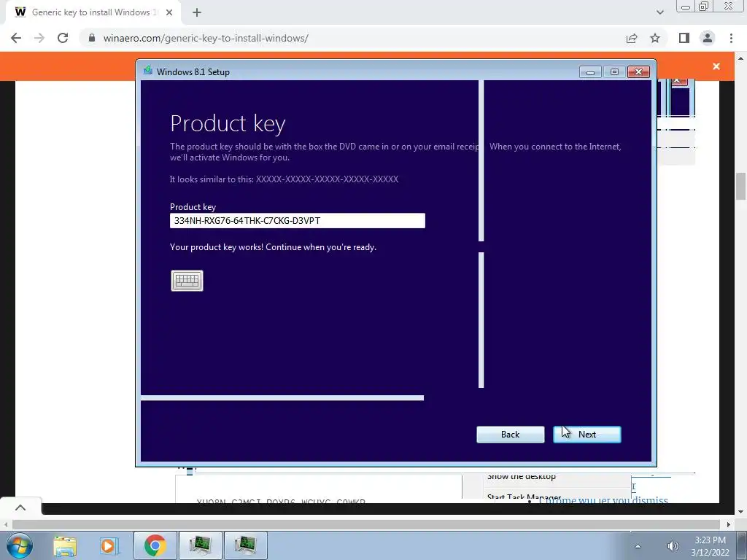Viewport: 747px width, 560px height.
Task: Open the tab search chevron
Action: [659, 12]
